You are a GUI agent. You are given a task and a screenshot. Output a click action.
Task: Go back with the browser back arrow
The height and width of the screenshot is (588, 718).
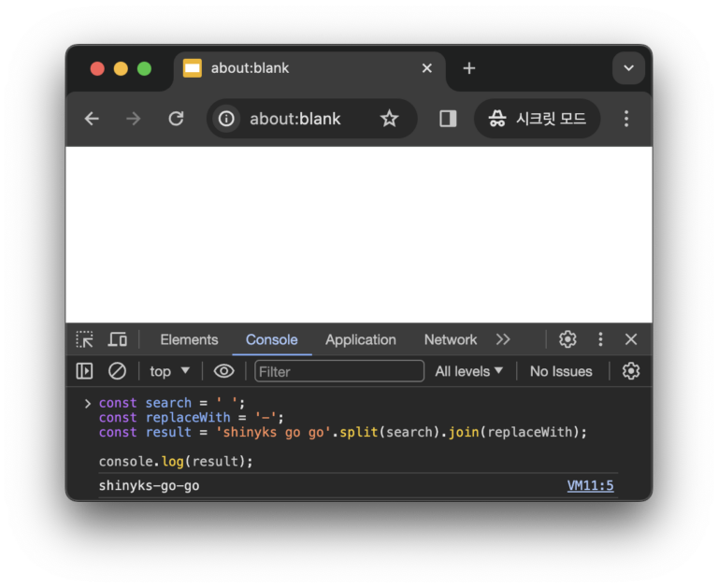[92, 119]
